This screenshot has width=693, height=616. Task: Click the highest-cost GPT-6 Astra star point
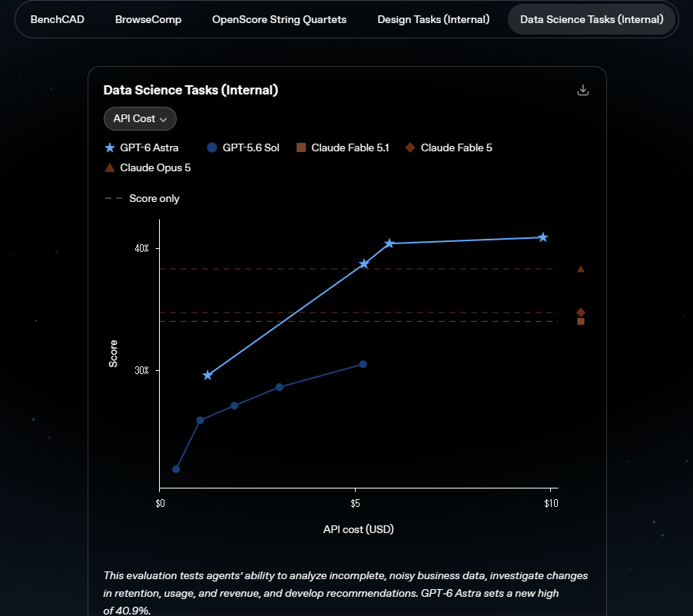(543, 238)
